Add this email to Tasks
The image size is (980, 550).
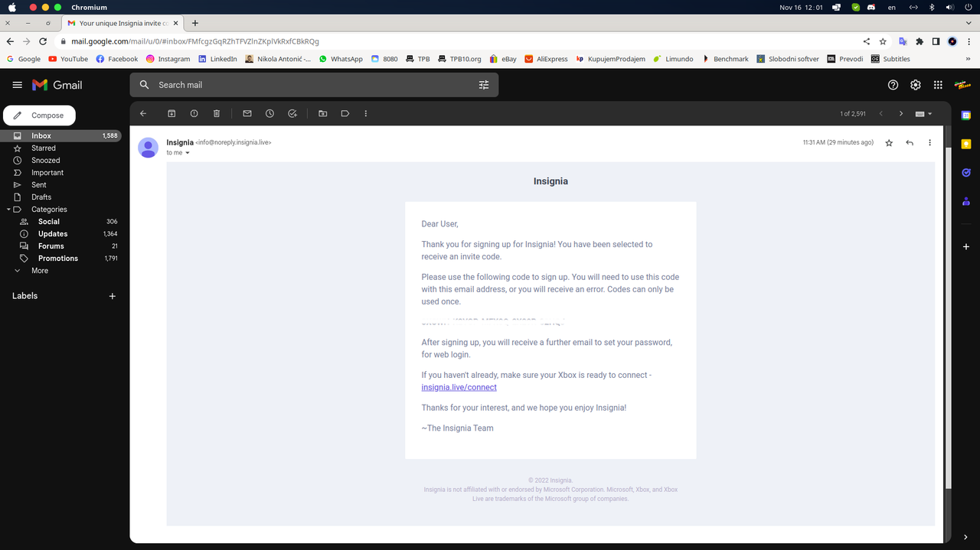coord(292,113)
